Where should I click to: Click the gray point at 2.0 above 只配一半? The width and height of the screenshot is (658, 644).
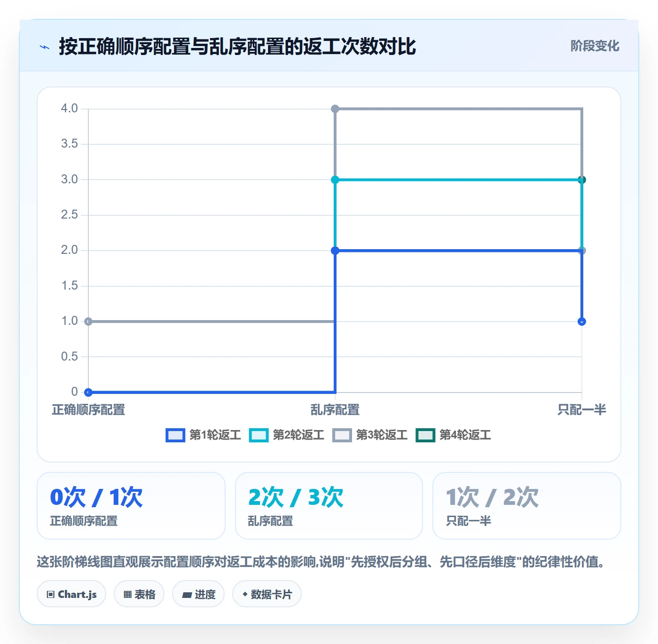(582, 251)
